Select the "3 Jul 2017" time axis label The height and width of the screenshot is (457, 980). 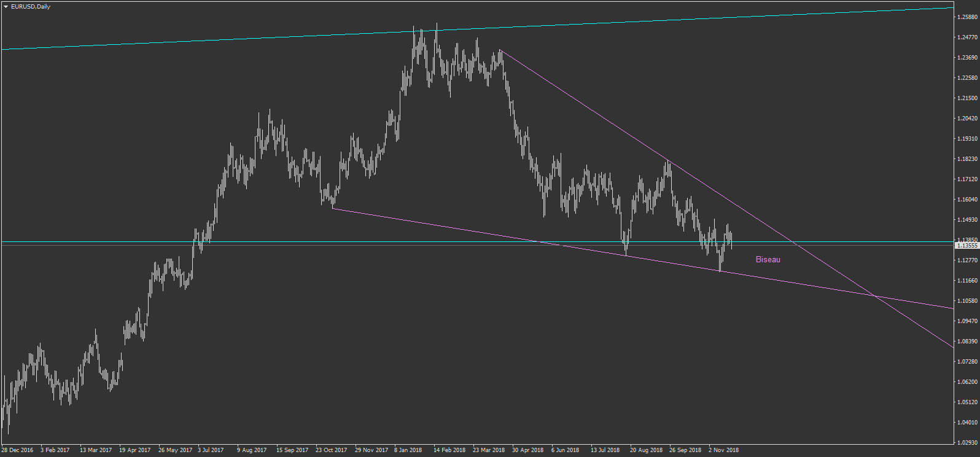(211, 450)
